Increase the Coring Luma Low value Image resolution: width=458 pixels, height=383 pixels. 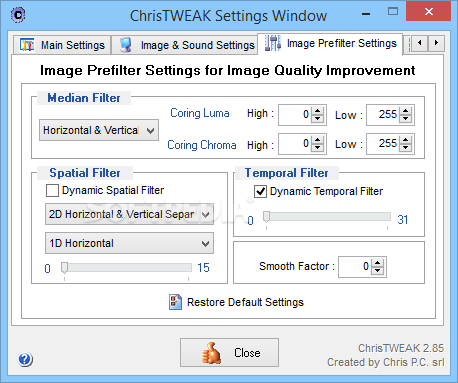point(406,111)
